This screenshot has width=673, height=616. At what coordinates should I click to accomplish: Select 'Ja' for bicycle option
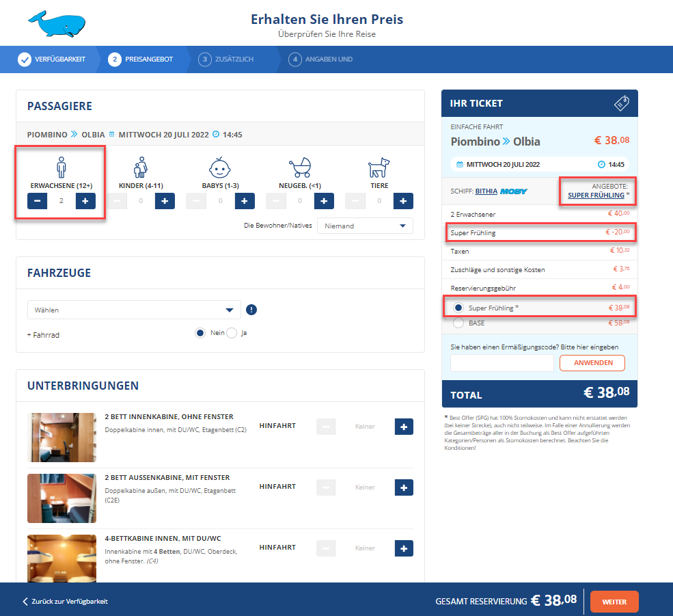pyautogui.click(x=232, y=333)
